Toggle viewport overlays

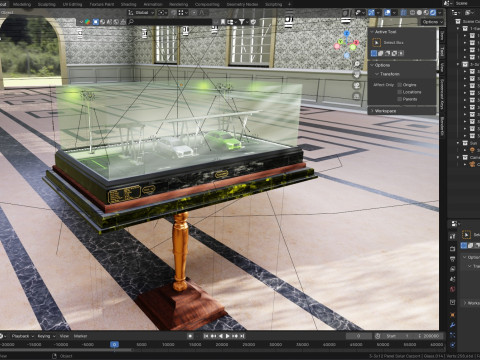point(387,13)
